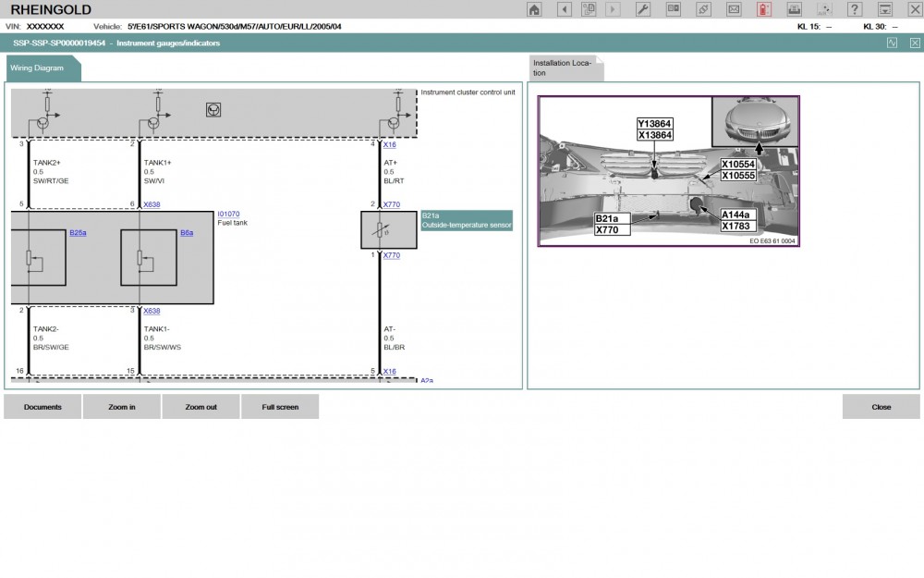Screen dimensions: 924x578
Task: Open the I01070 Fuel tank link
Action: pos(228,215)
